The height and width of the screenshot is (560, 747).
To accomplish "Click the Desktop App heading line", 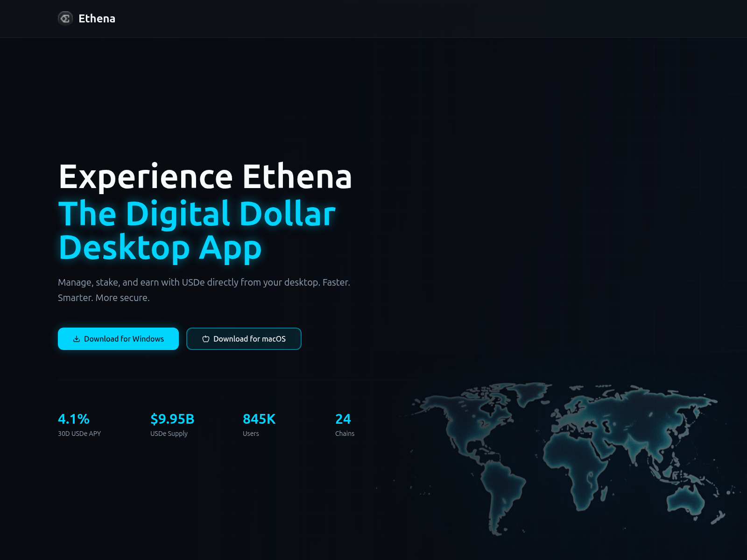I will (160, 248).
